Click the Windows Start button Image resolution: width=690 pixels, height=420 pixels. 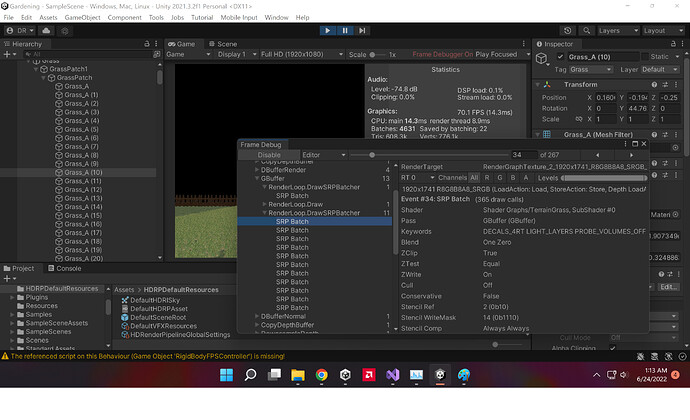pos(227,376)
